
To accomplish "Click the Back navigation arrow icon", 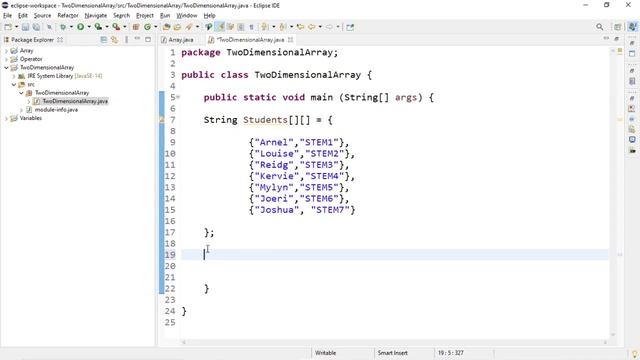I will tap(312, 27).
